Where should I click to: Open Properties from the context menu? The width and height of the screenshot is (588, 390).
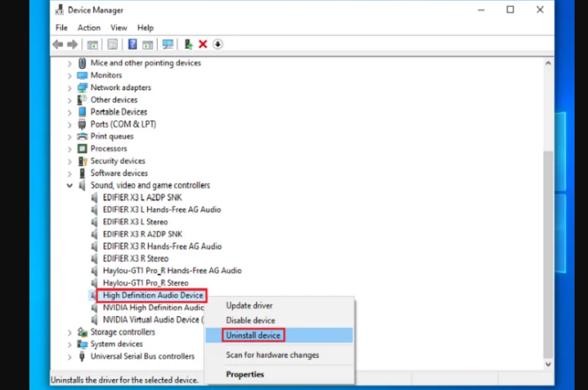click(x=245, y=374)
